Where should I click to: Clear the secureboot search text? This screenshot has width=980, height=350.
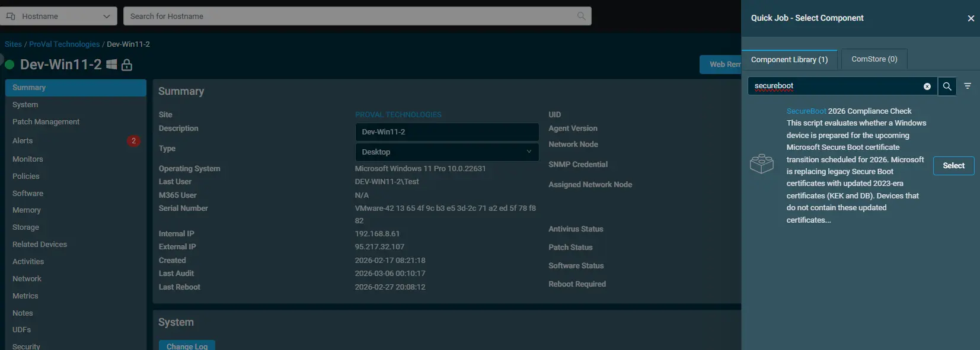click(927, 86)
